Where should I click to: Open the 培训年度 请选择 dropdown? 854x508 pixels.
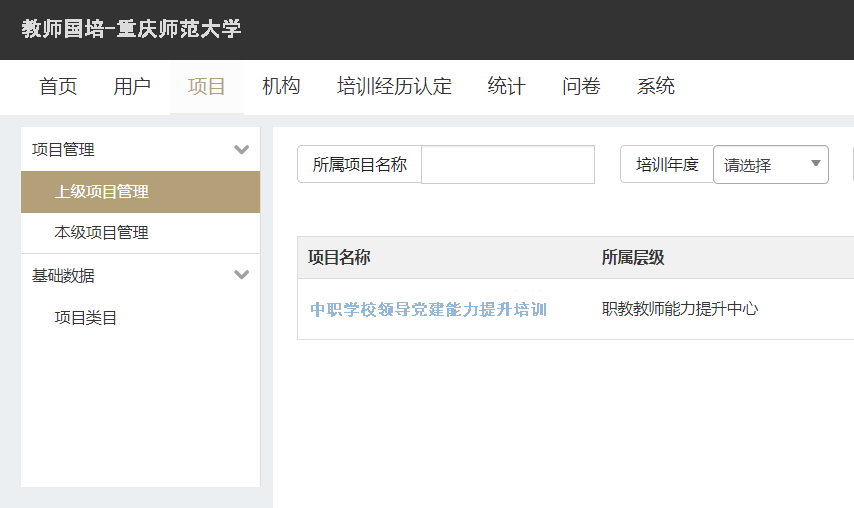(770, 165)
